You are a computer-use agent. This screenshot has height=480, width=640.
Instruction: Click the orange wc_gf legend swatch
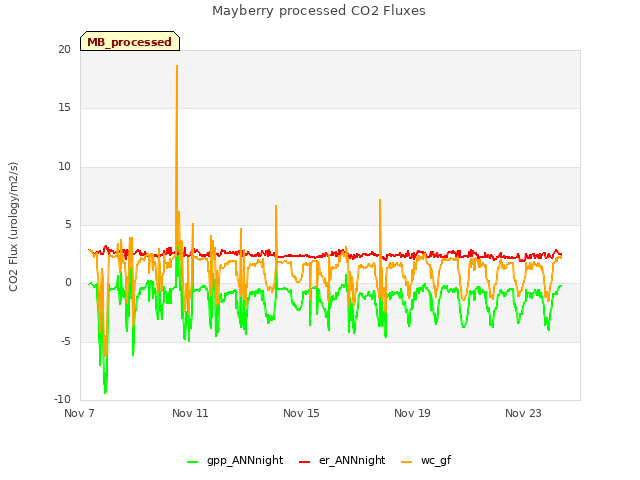(407, 462)
